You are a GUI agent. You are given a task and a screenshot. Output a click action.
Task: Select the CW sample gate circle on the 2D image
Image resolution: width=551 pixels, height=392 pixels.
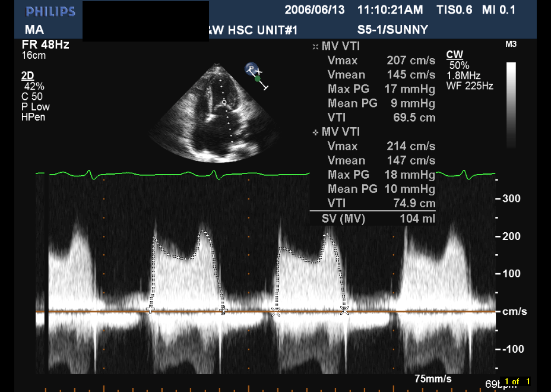point(224,103)
